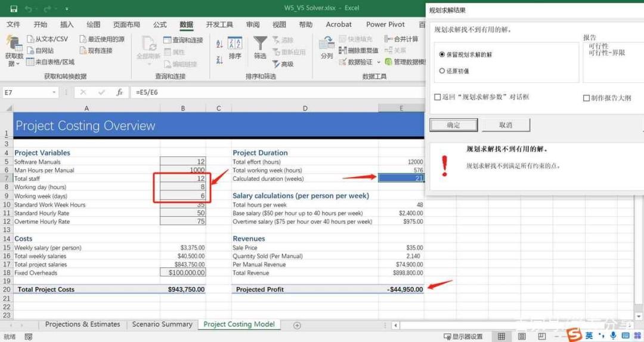Check the 返回"规划求解参数"对话框 checkbox
The image size is (644, 342).
click(438, 97)
